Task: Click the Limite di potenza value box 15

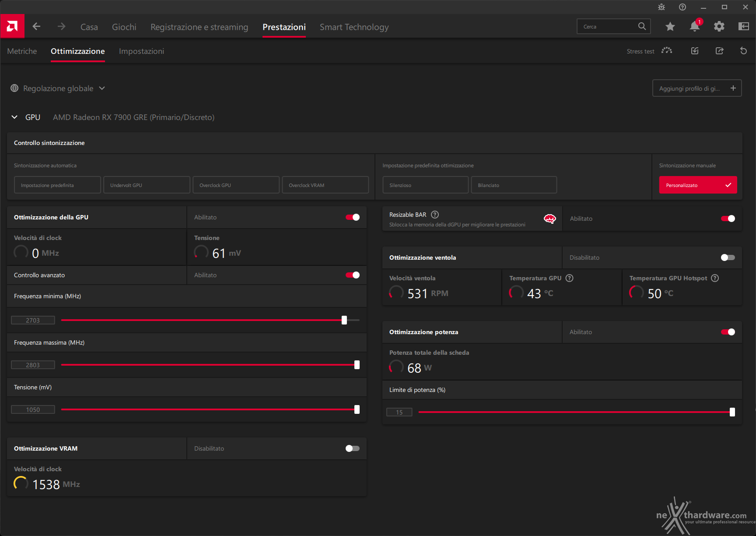Action: click(x=399, y=412)
